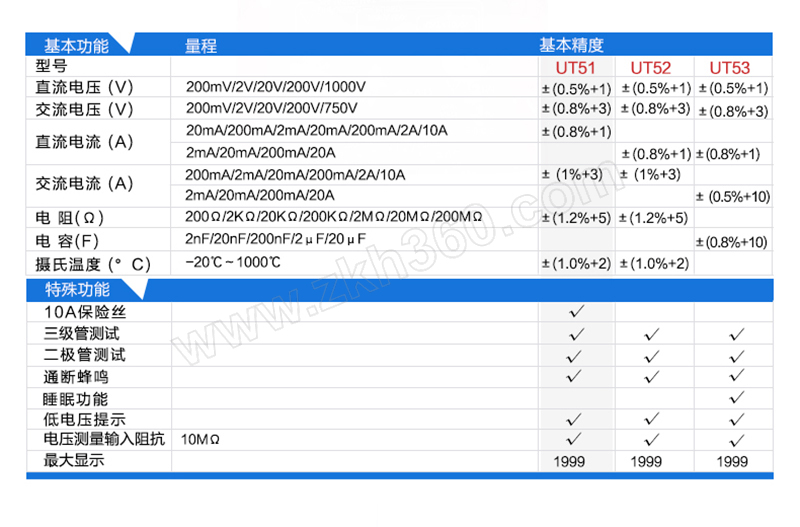
Task: Click UT52 DC current accuracy ±(0.8%+1)
Action: [656, 154]
